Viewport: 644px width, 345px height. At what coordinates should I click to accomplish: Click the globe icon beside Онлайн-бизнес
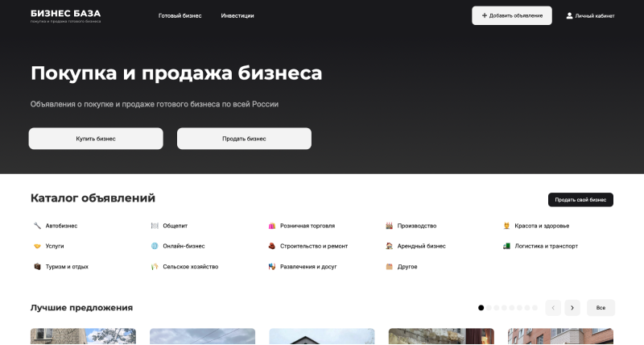click(155, 246)
